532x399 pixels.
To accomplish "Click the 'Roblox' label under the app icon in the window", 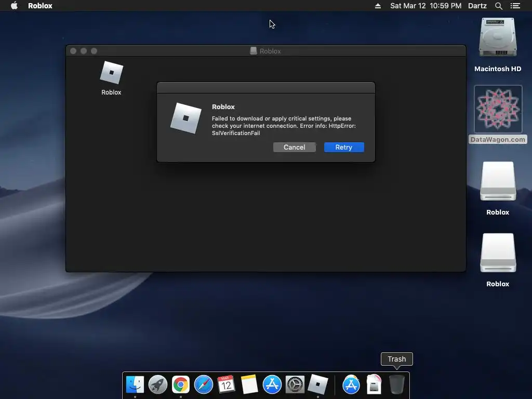I will tap(111, 92).
